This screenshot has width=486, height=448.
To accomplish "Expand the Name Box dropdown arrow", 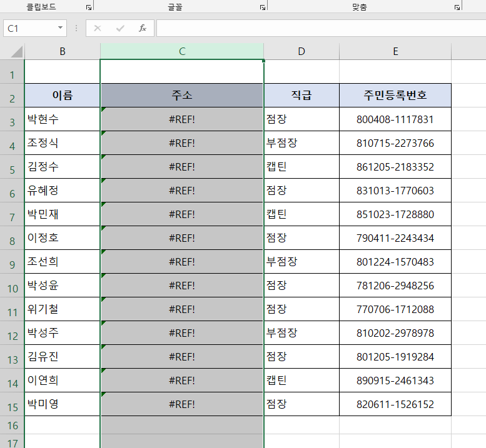I will coord(61,28).
